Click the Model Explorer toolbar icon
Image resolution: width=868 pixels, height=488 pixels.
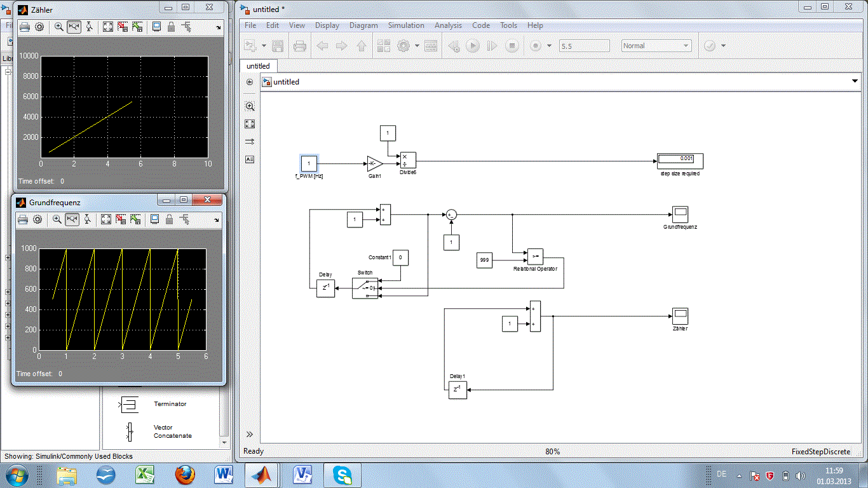point(431,46)
